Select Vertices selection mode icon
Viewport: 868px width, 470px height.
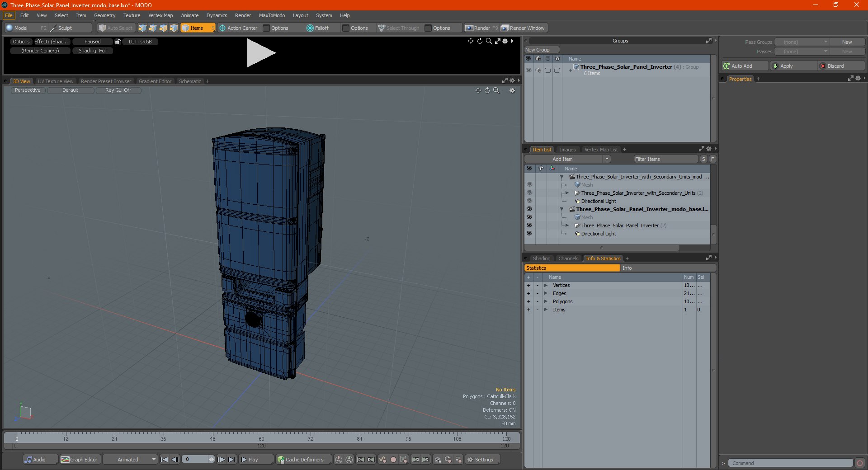(142, 28)
